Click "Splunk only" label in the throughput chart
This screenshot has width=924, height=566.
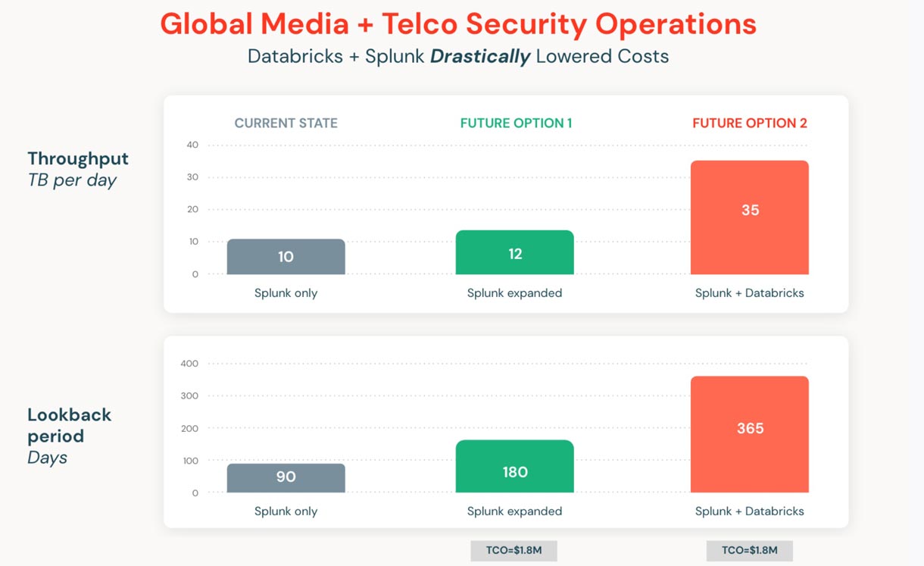pos(286,293)
